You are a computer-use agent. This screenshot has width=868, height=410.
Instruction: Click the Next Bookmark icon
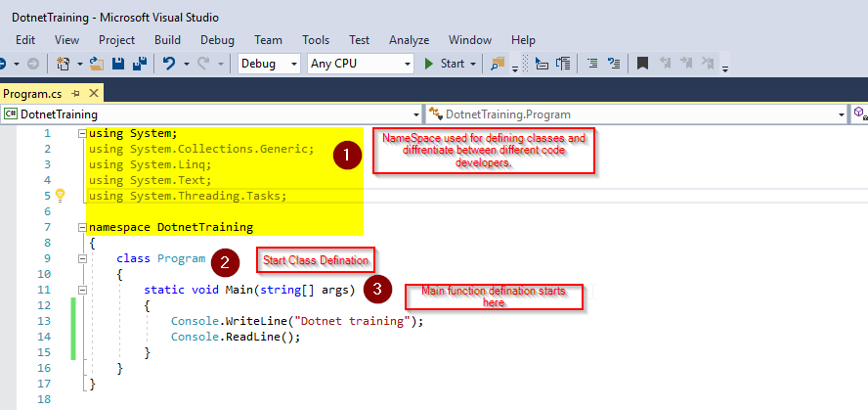coord(686,64)
